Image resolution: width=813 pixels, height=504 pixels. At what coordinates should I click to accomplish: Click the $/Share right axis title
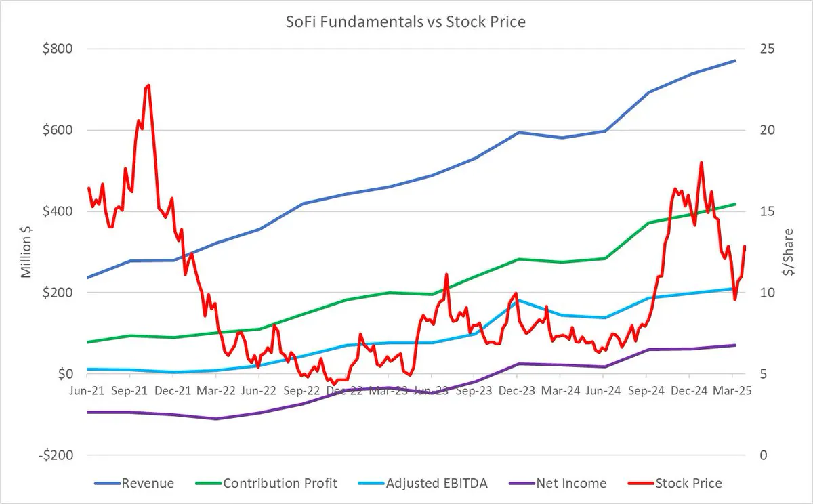[x=787, y=252]
